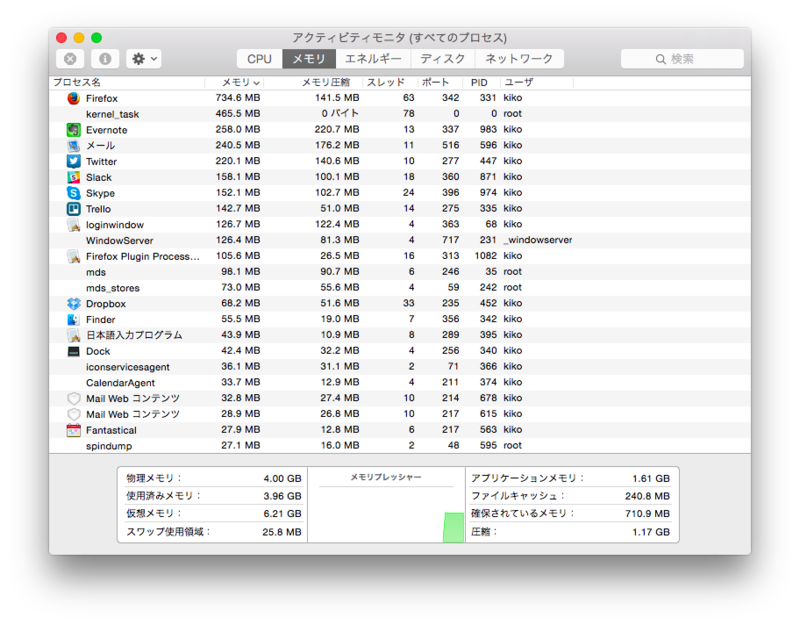Click the スワップ使用領域 value 25.8 MB
Screen dimensions: 800x625
[x=282, y=532]
